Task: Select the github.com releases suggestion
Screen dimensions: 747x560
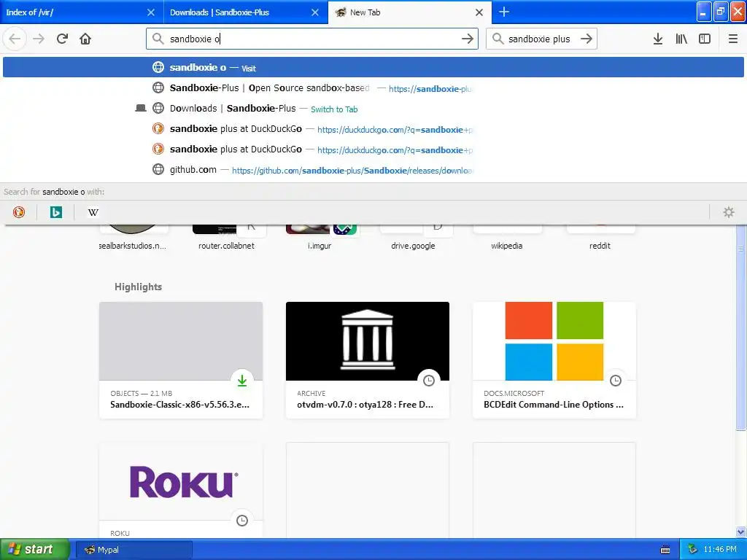Action: [373, 170]
